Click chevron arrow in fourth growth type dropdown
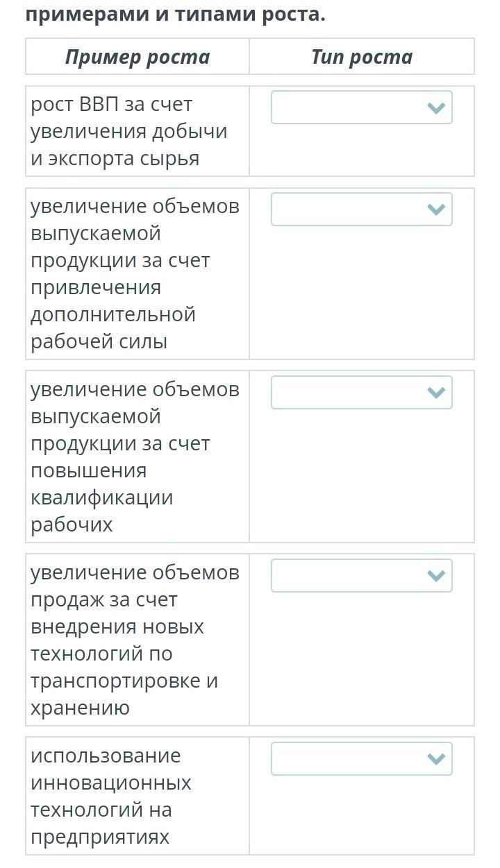The image size is (500, 868). 436,577
